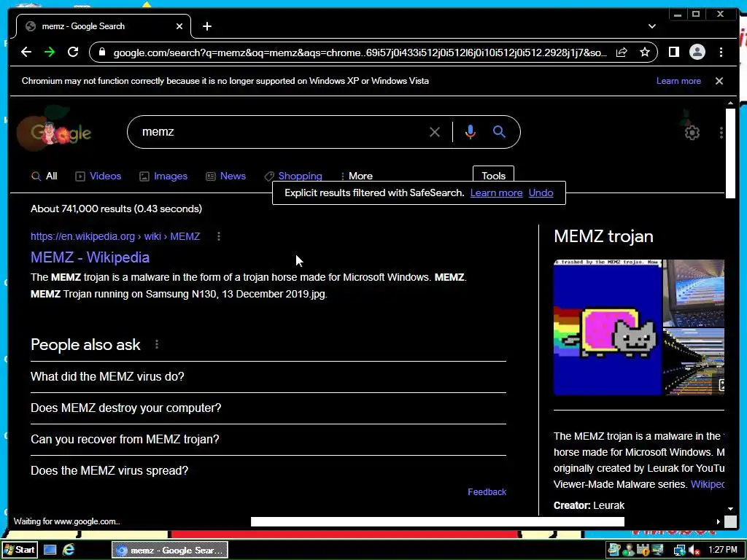Undo the SafeSearch filtering

tap(541, 192)
